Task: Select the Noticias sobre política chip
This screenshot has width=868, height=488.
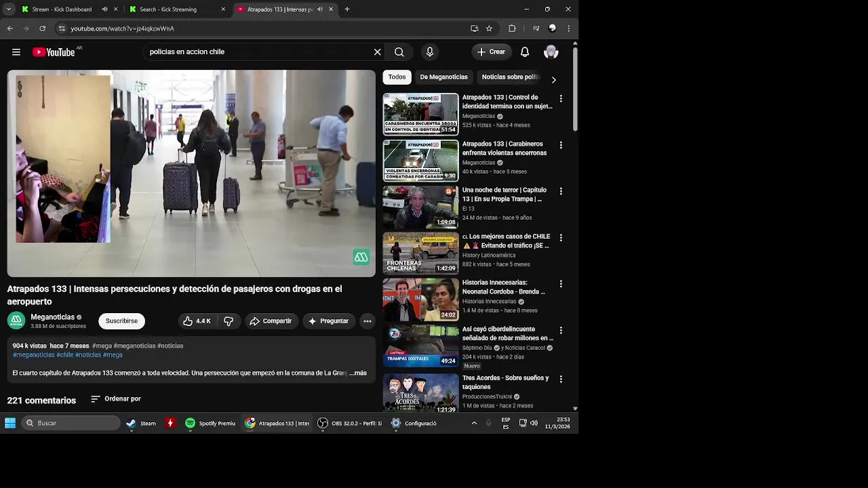Action: pos(510,77)
